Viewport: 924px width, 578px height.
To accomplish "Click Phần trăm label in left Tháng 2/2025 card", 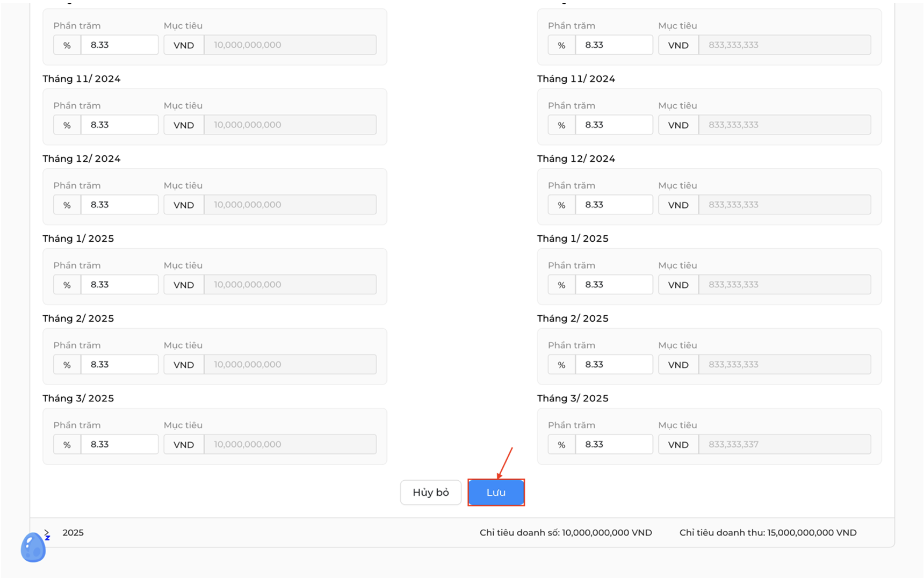I will click(x=77, y=345).
